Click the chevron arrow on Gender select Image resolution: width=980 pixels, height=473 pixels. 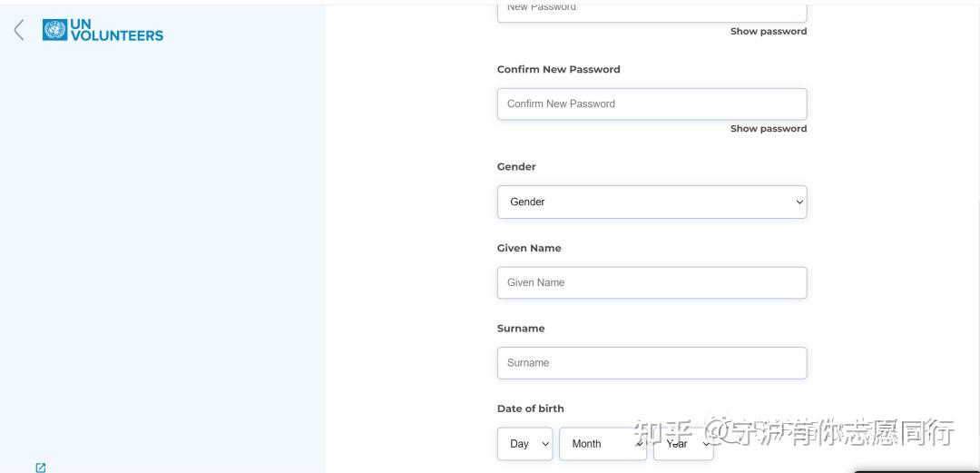pos(799,202)
